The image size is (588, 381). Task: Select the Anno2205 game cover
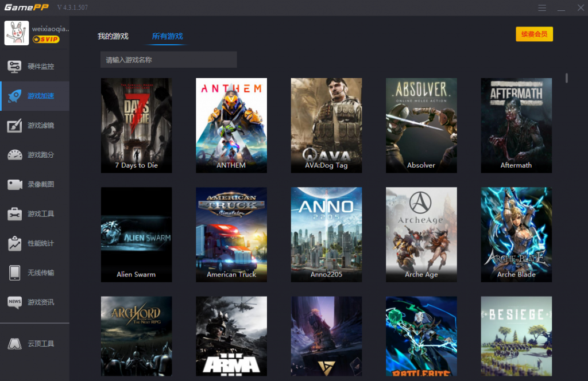pyautogui.click(x=326, y=235)
